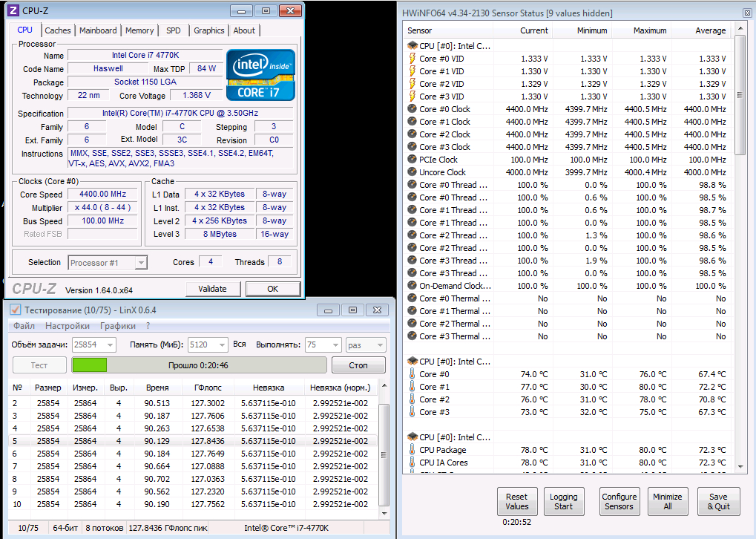This screenshot has width=756, height=539.
Task: Click the Save & Quit button
Action: click(x=718, y=501)
